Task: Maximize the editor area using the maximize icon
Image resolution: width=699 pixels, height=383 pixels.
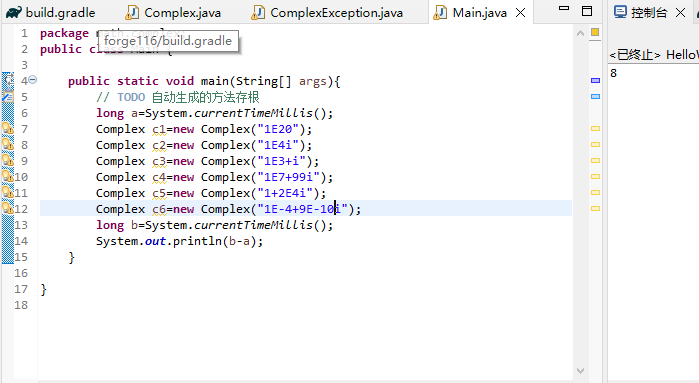Action: [x=587, y=11]
